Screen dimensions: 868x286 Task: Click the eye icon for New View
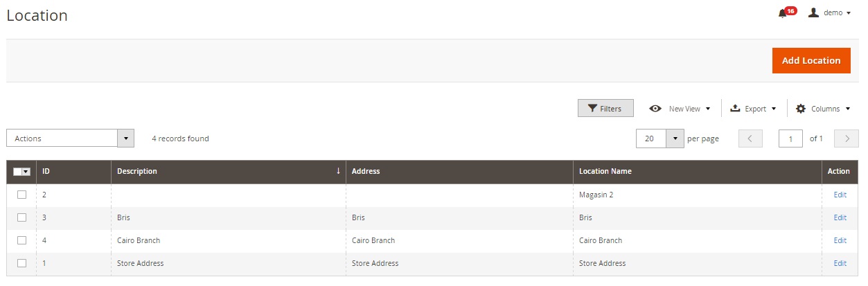[655, 109]
